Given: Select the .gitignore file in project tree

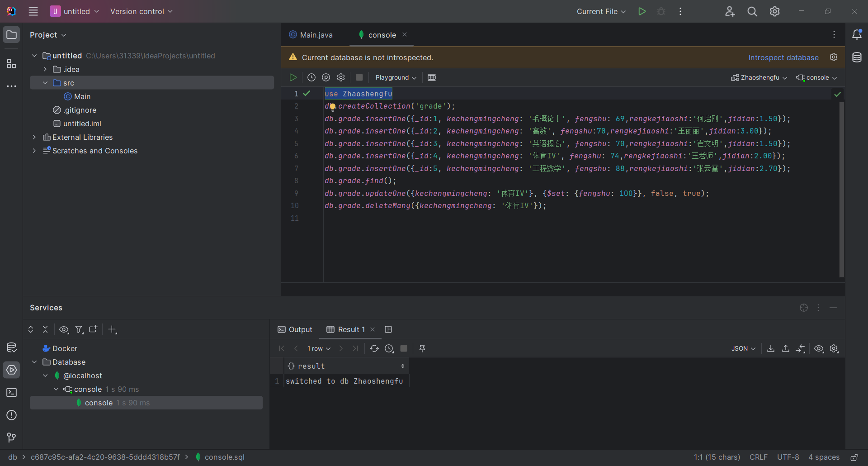Looking at the screenshot, I should (80, 110).
